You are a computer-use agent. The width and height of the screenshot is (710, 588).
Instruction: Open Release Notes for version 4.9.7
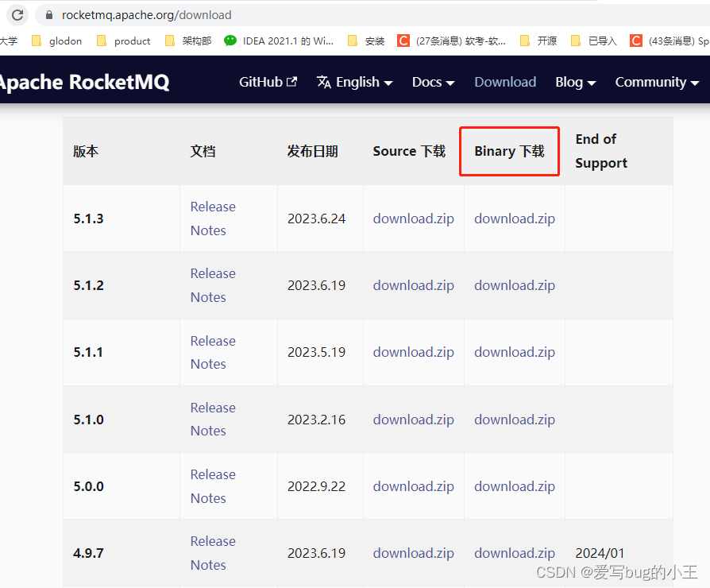[212, 552]
